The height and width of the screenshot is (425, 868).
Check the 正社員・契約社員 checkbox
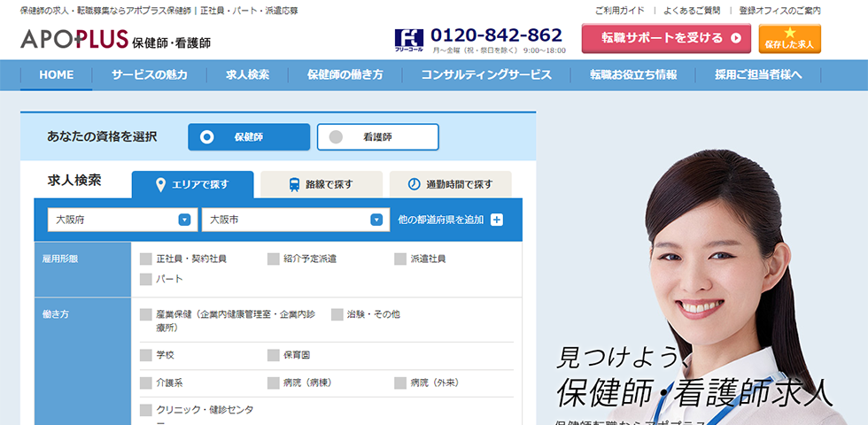(x=146, y=259)
